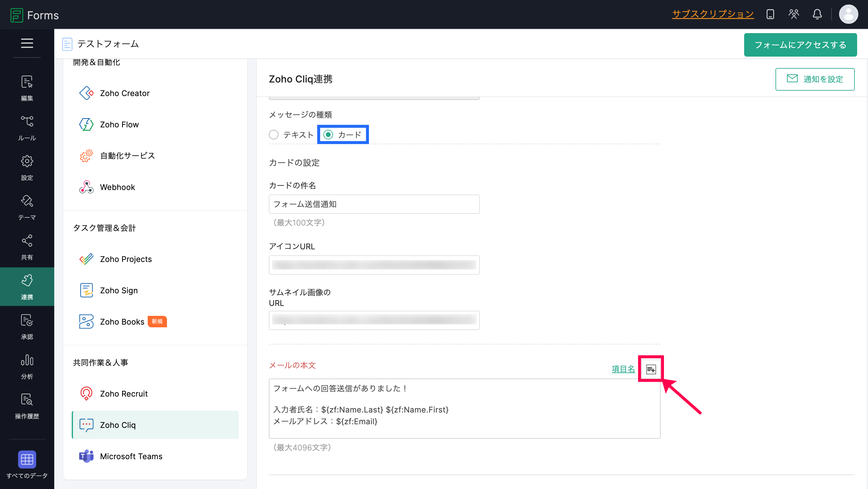The image size is (868, 489).
Task: Click the insert field icon above message body
Action: (x=651, y=369)
